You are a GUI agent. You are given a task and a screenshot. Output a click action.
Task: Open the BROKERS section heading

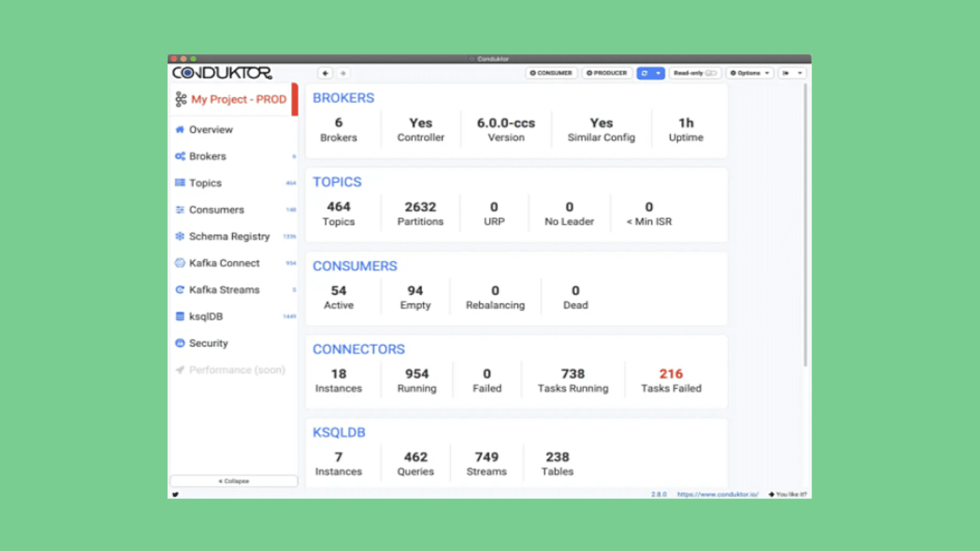point(343,98)
